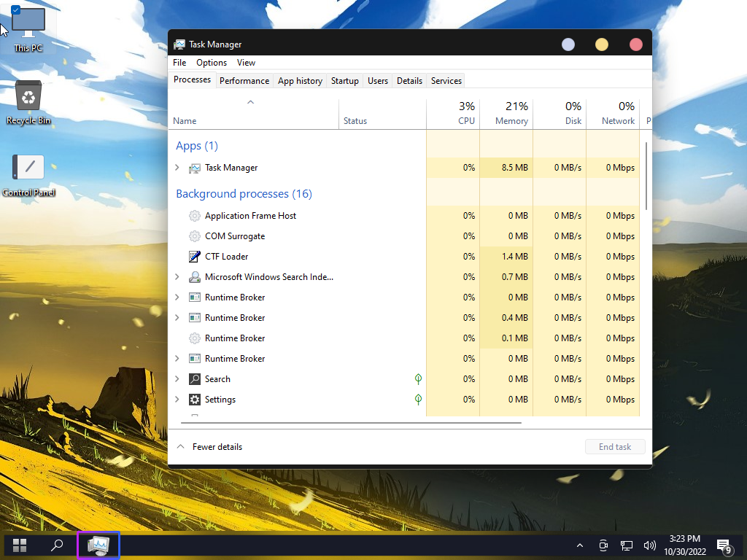Click the End task button
The image size is (747, 560).
[x=615, y=447]
